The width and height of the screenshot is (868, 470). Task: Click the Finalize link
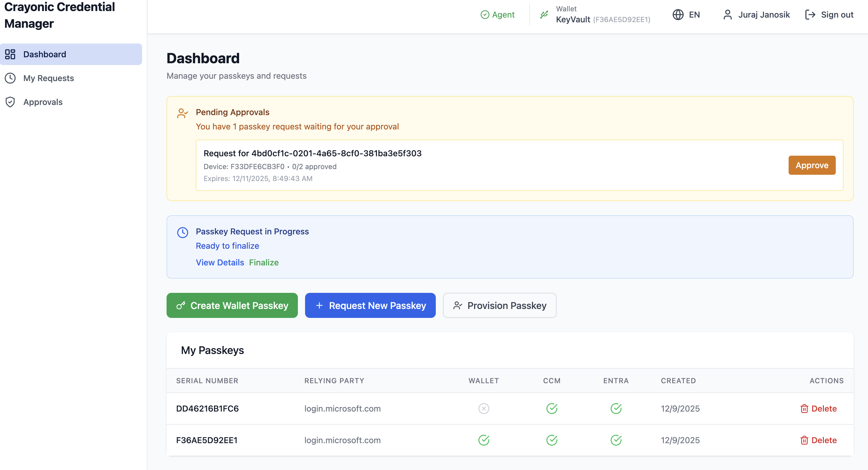[264, 263]
